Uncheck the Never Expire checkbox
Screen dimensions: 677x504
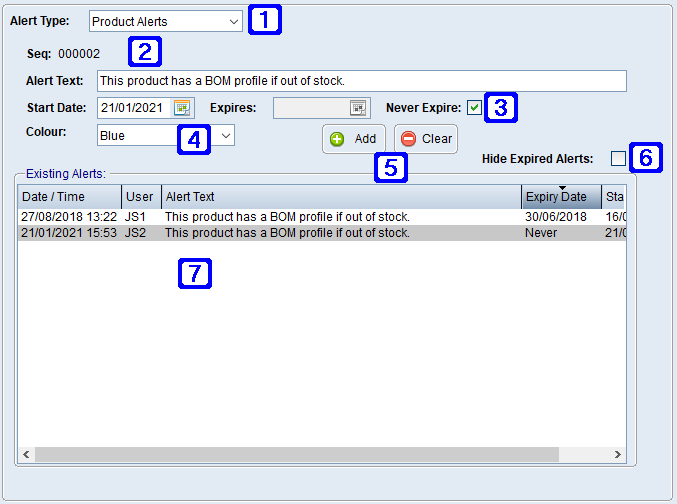click(474, 108)
